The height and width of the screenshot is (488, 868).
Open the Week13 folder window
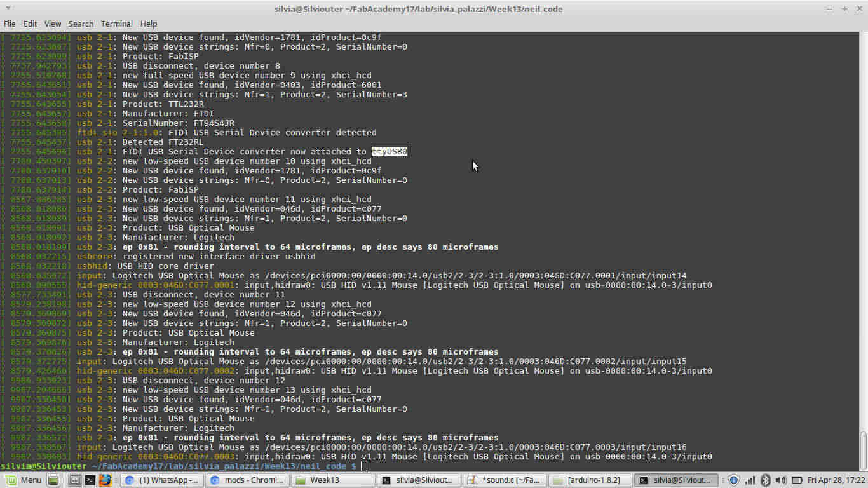332,480
